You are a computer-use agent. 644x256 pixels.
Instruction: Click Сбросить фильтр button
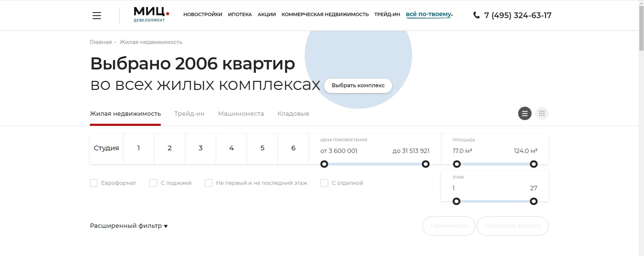[x=513, y=226]
